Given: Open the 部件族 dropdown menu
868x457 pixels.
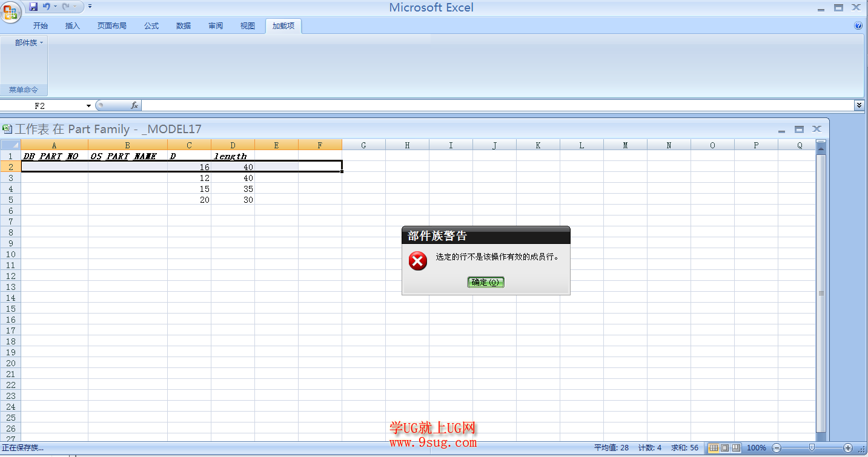Looking at the screenshot, I should point(28,43).
